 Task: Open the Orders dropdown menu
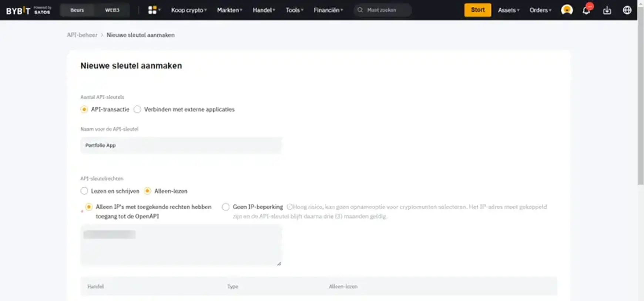540,10
